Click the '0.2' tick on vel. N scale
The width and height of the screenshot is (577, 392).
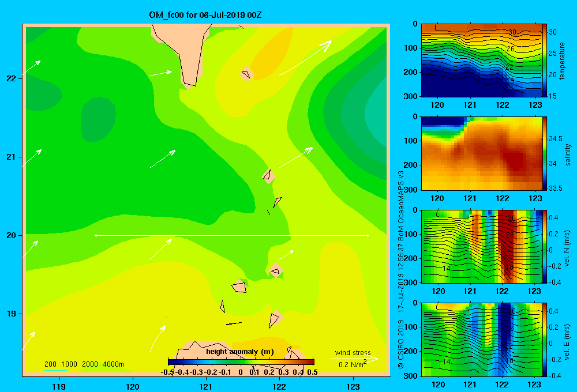pyautogui.click(x=553, y=234)
